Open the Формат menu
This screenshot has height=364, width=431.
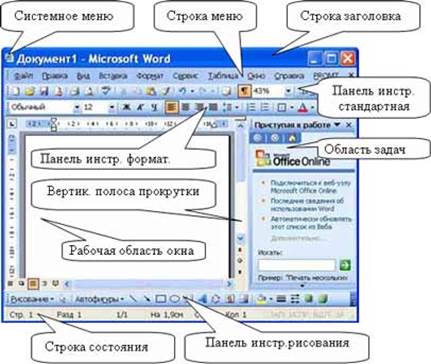150,76
